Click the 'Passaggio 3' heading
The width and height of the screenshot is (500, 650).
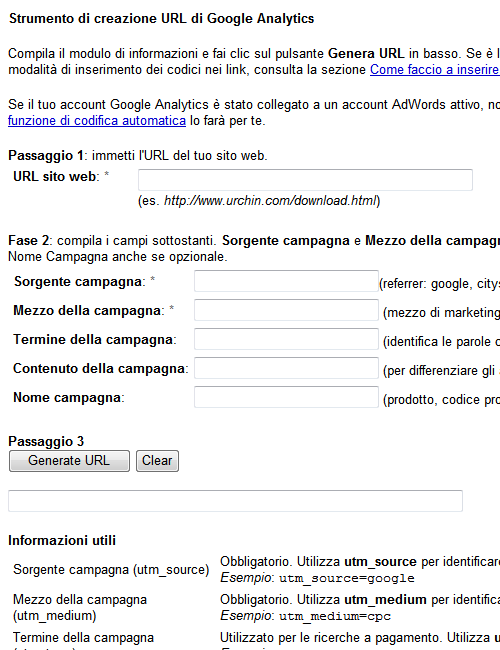(46, 441)
